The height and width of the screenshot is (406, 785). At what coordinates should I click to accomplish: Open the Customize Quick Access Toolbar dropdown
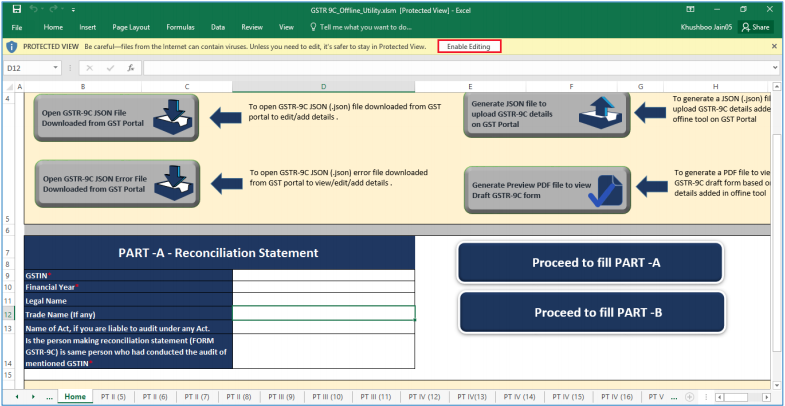pos(73,10)
